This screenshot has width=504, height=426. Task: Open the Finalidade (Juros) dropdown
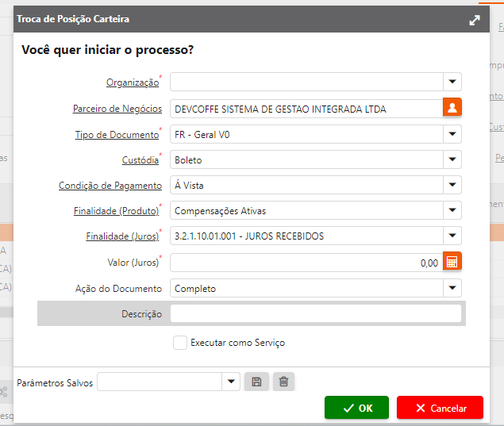coord(452,236)
